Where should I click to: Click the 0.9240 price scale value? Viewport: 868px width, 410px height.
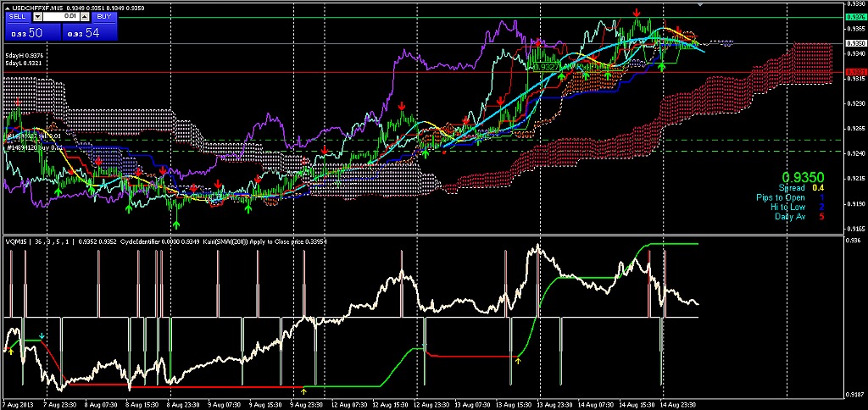pyautogui.click(x=856, y=153)
